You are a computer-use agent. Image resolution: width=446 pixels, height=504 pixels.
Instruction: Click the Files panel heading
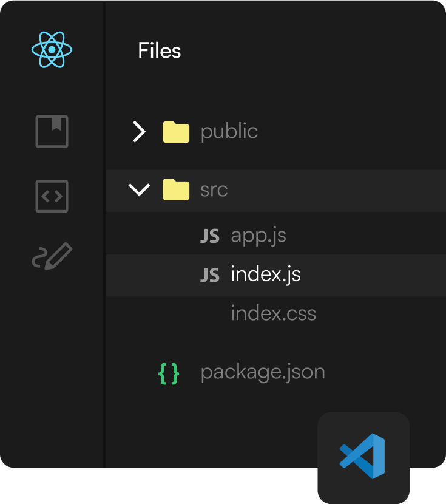pyautogui.click(x=160, y=50)
